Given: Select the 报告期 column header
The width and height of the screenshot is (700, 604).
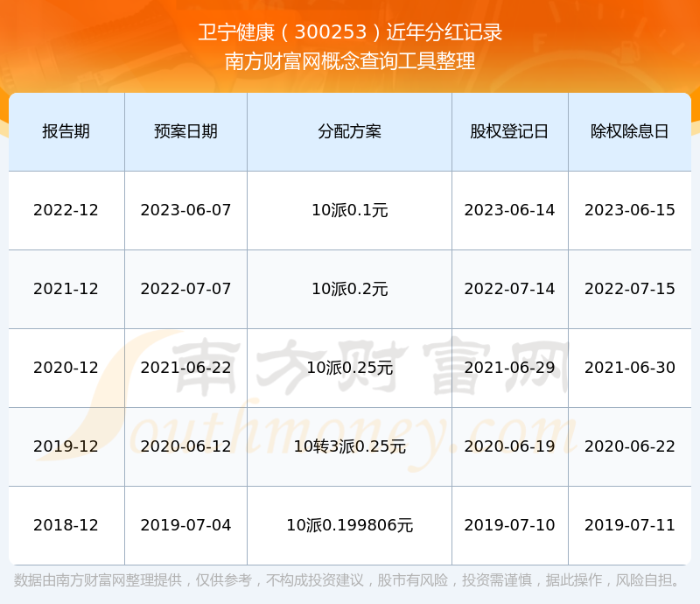Looking at the screenshot, I should tap(66, 131).
